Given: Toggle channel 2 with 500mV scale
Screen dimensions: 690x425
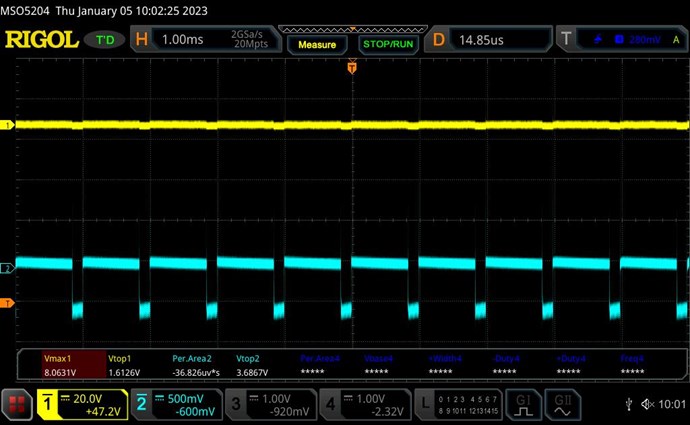Looking at the screenshot, I should coord(177,404).
